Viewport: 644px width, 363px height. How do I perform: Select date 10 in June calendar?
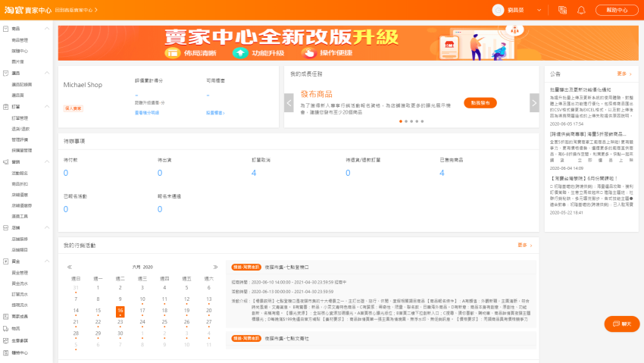click(142, 299)
